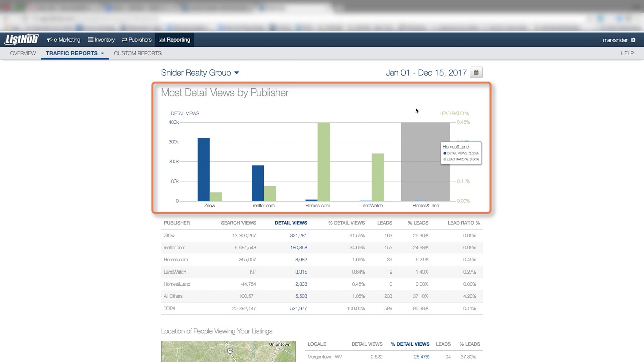The image size is (644, 362).
Task: Click the Morgantown, WV locale row
Action: click(x=394, y=357)
